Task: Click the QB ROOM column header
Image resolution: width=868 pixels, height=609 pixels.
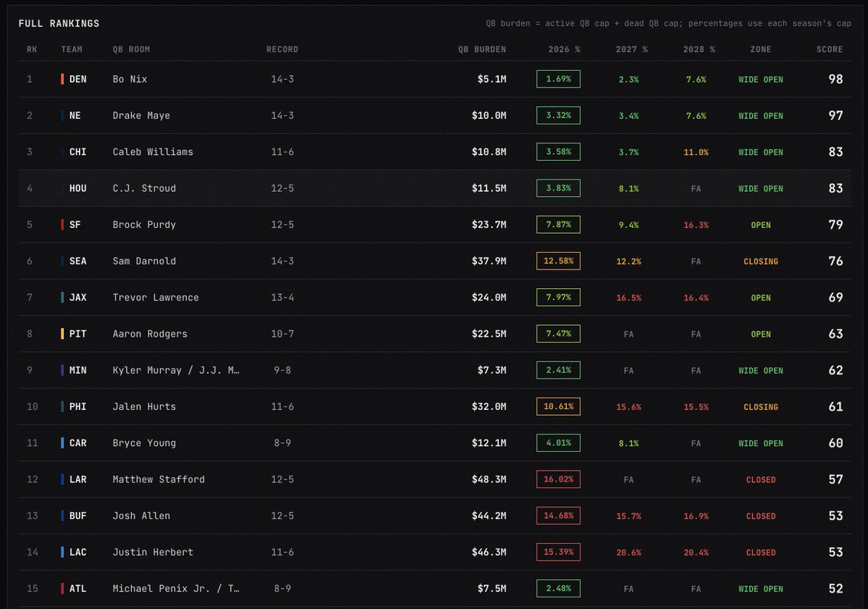Action: (131, 49)
